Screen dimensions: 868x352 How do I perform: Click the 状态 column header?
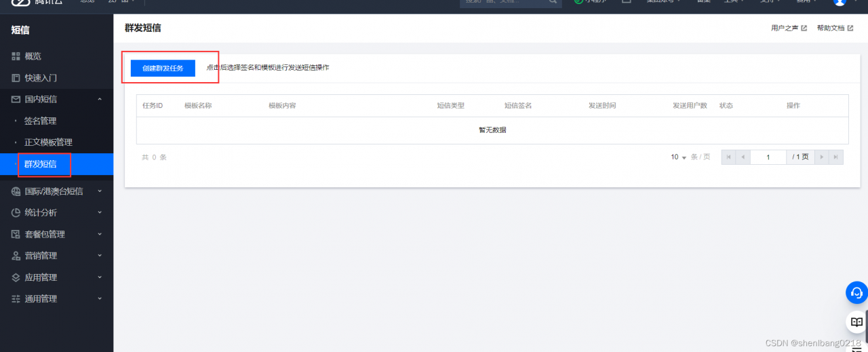click(x=726, y=106)
